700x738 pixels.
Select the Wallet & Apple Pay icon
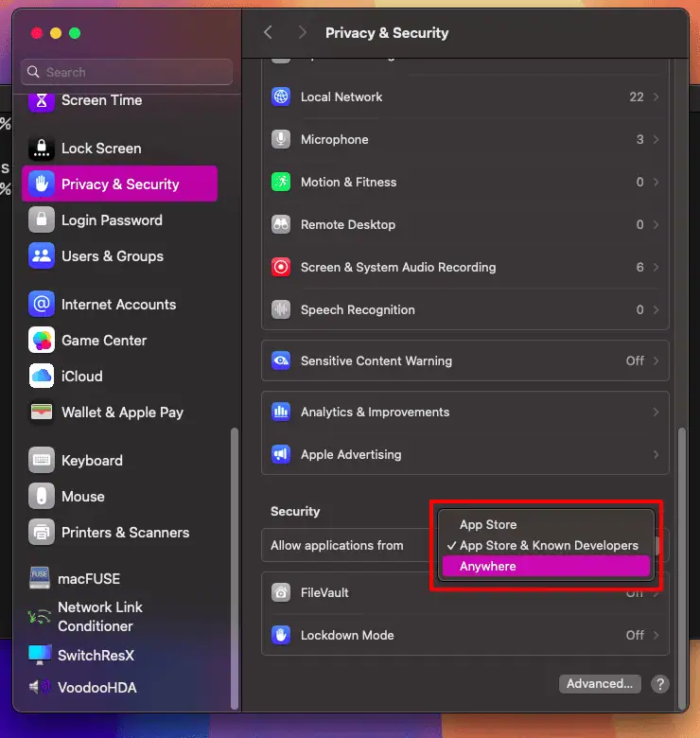click(42, 413)
